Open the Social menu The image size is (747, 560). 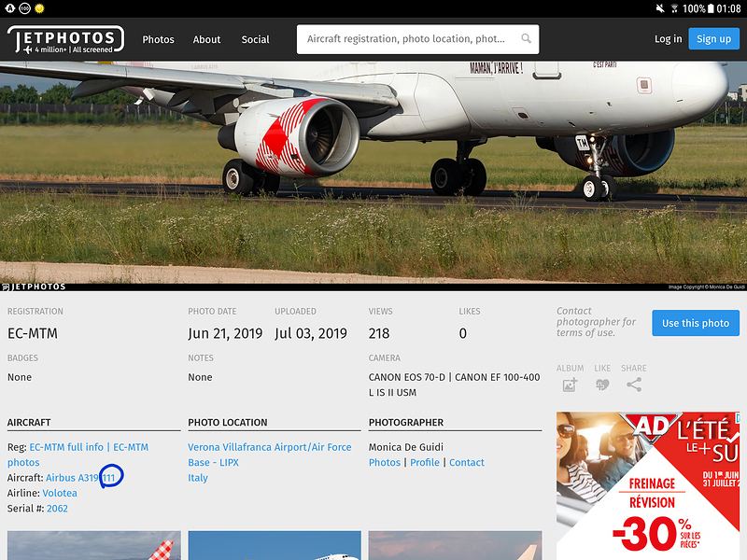[255, 39]
